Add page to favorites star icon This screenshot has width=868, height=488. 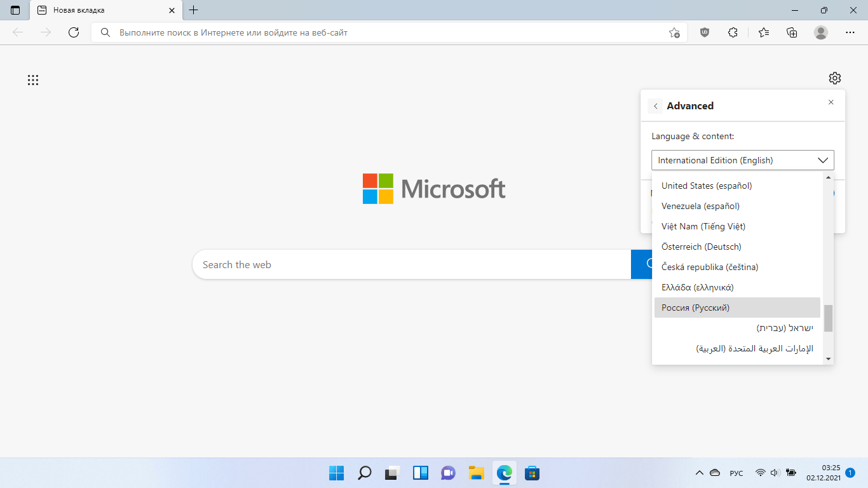674,32
